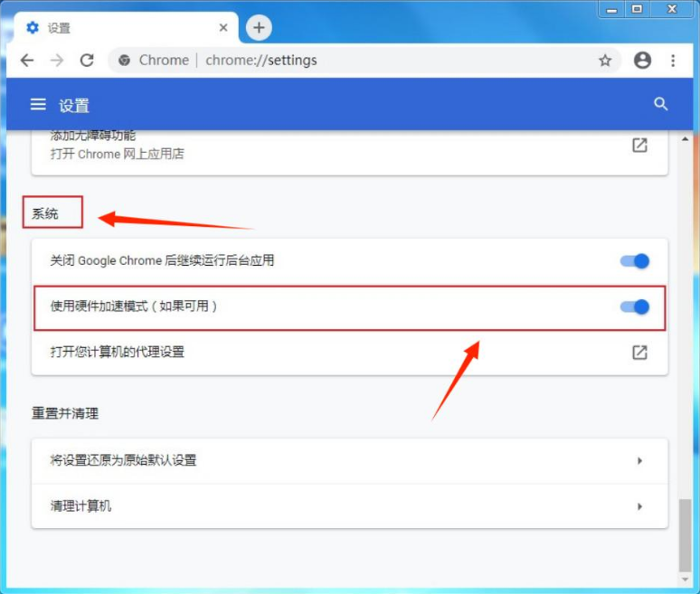The width and height of the screenshot is (700, 594).
Task: Click the blue header 设置 title
Action: tap(74, 106)
